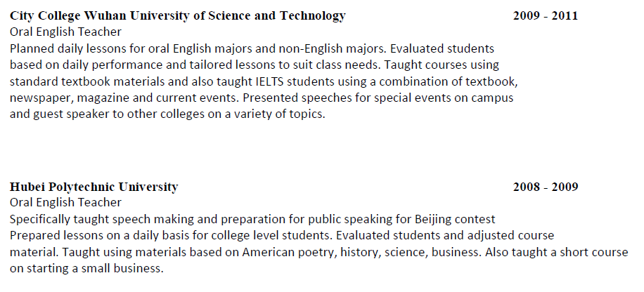Click the line starting "and guest speaker"
Image resolution: width=644 pixels, height=292 pixels.
pyautogui.click(x=167, y=113)
